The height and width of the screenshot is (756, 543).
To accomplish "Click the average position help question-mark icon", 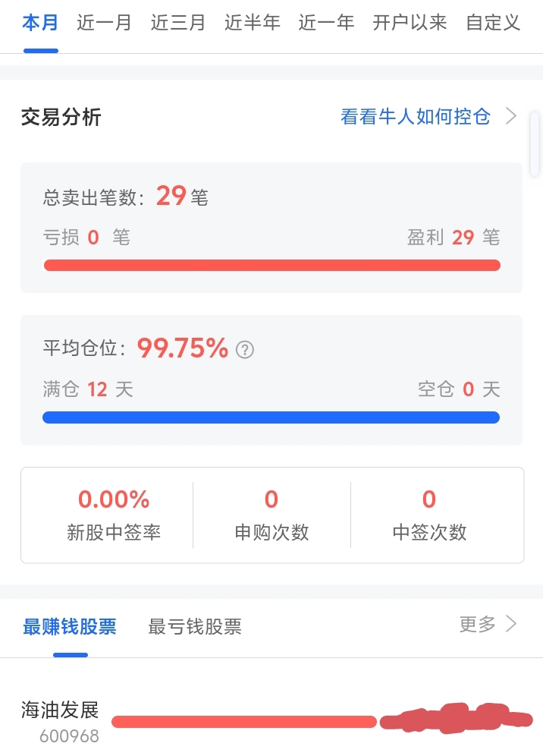I will pyautogui.click(x=245, y=350).
